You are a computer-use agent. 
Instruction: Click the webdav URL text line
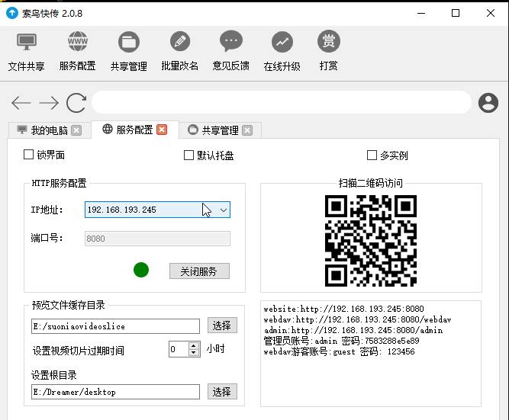[x=357, y=319]
